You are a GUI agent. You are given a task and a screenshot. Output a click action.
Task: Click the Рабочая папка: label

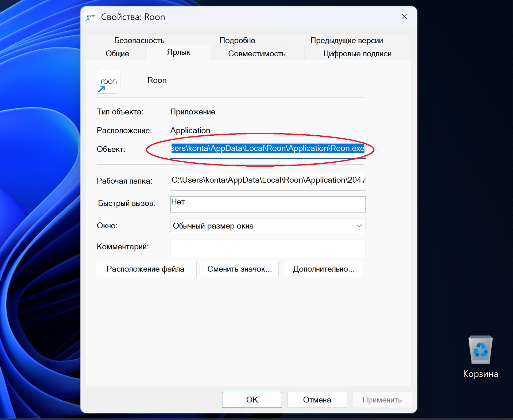[x=125, y=181]
